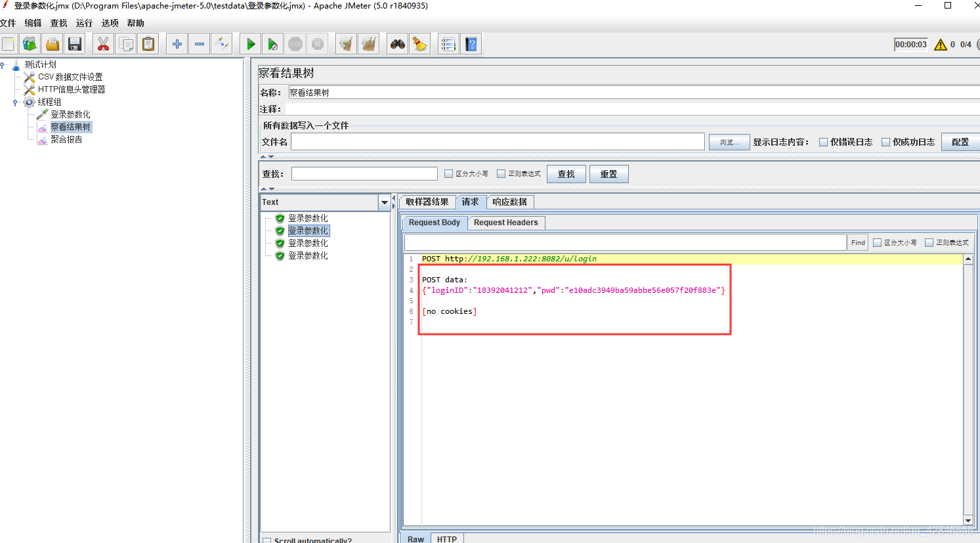Open the 查找 menu in menu bar
This screenshot has width=980, height=543.
coord(58,23)
